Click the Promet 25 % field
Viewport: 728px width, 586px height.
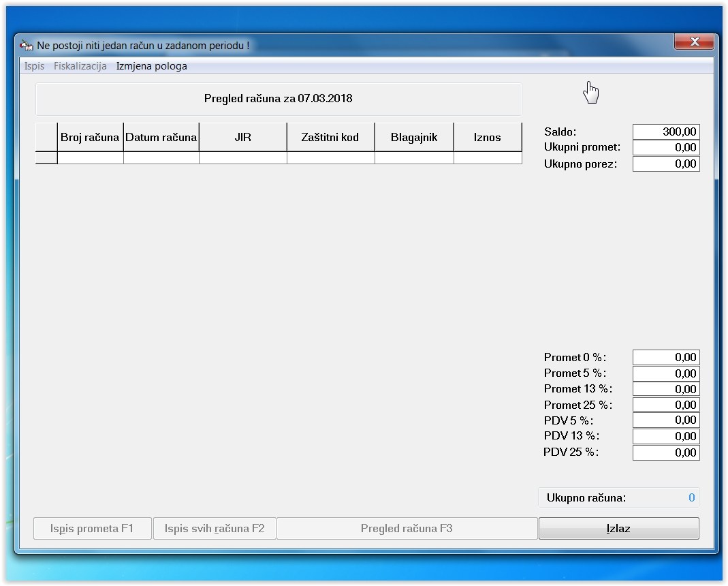pos(665,405)
